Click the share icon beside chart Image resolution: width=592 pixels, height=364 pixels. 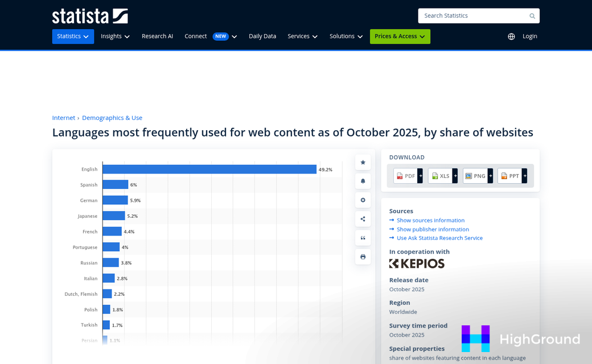(363, 219)
